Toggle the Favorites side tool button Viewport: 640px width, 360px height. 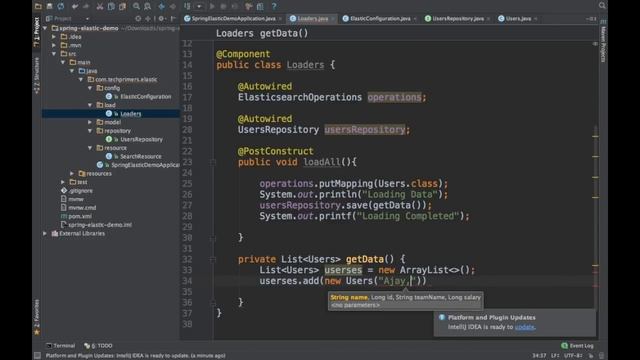(37, 317)
